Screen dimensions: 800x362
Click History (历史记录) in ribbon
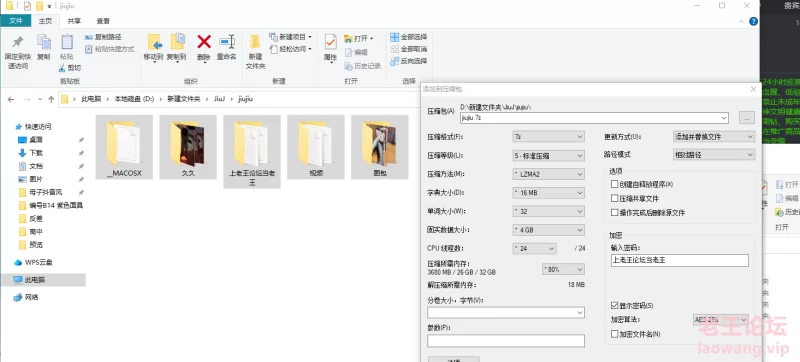coord(363,66)
